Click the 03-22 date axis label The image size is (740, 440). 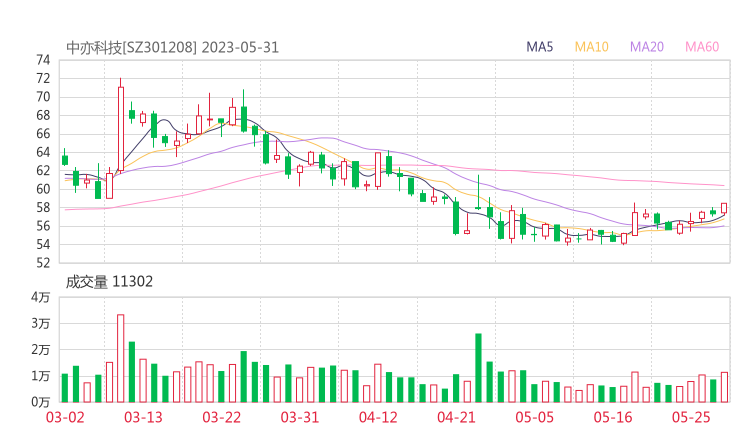[x=222, y=417]
